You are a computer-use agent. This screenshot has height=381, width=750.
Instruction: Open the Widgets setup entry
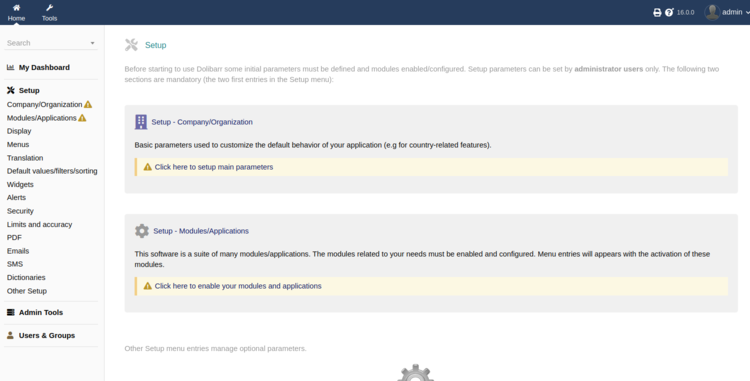click(x=20, y=184)
